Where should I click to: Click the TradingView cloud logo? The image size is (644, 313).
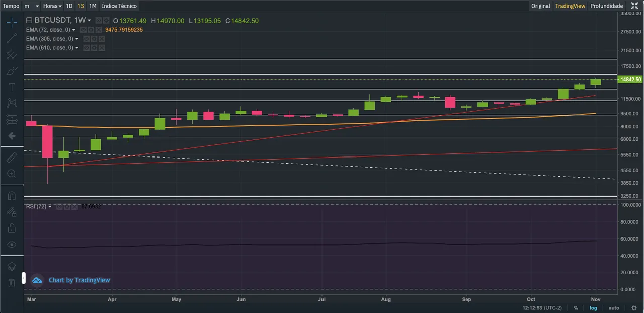[37, 280]
